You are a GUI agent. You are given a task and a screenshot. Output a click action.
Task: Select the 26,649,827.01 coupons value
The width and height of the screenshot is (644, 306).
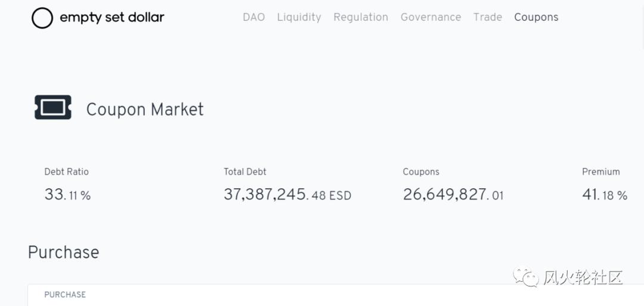click(x=453, y=195)
